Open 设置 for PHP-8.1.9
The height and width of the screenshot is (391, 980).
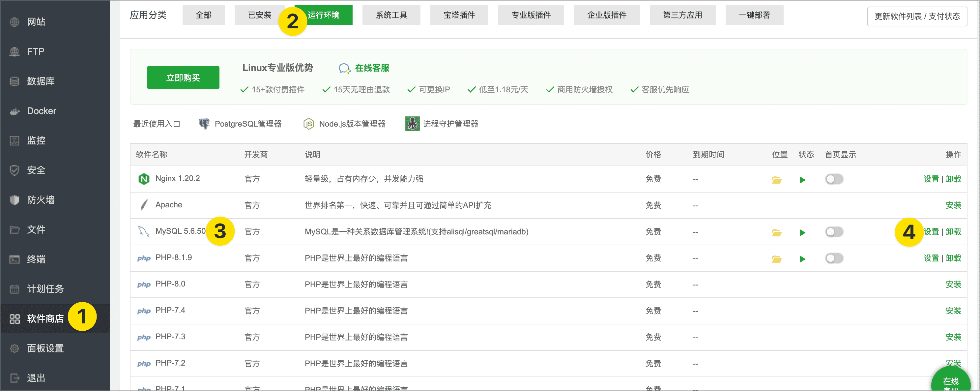(x=931, y=258)
